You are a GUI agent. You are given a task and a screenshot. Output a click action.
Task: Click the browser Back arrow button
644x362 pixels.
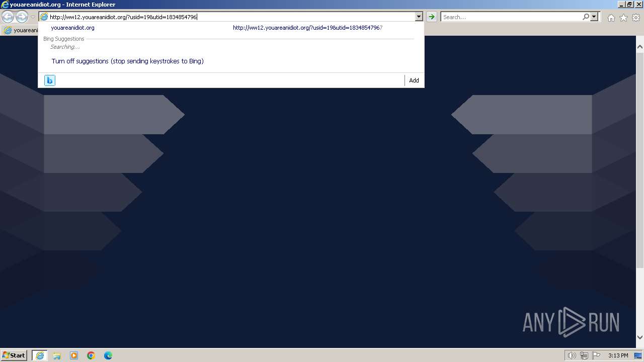click(8, 17)
